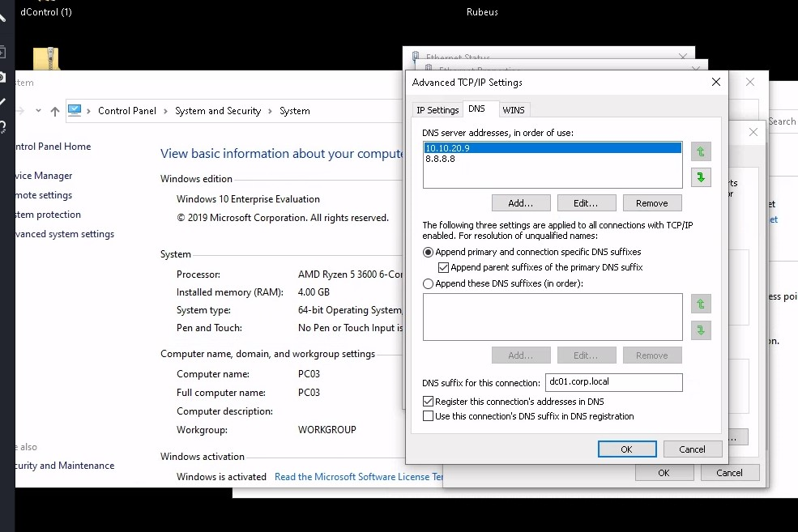Switch to the IP Settings tab
This screenshot has width=798, height=532.
point(437,110)
